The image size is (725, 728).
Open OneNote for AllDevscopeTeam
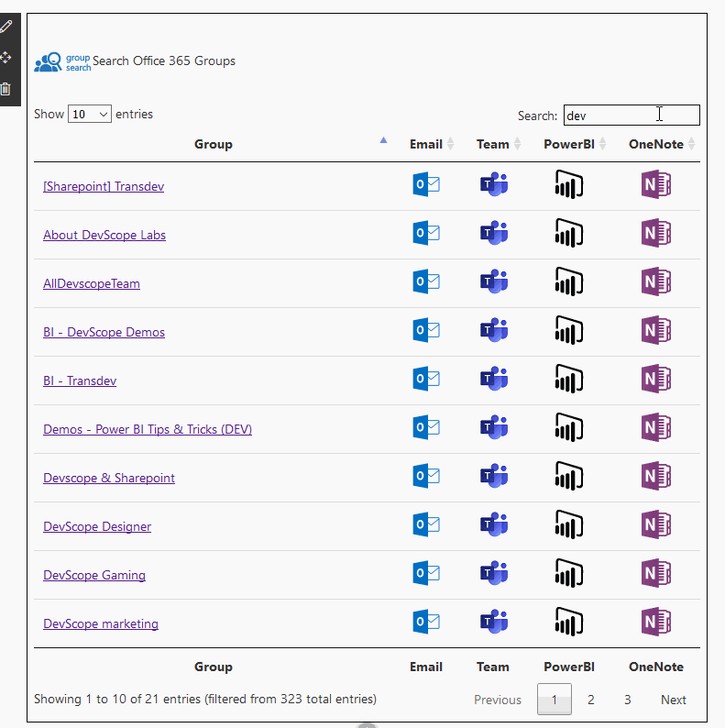coord(656,281)
